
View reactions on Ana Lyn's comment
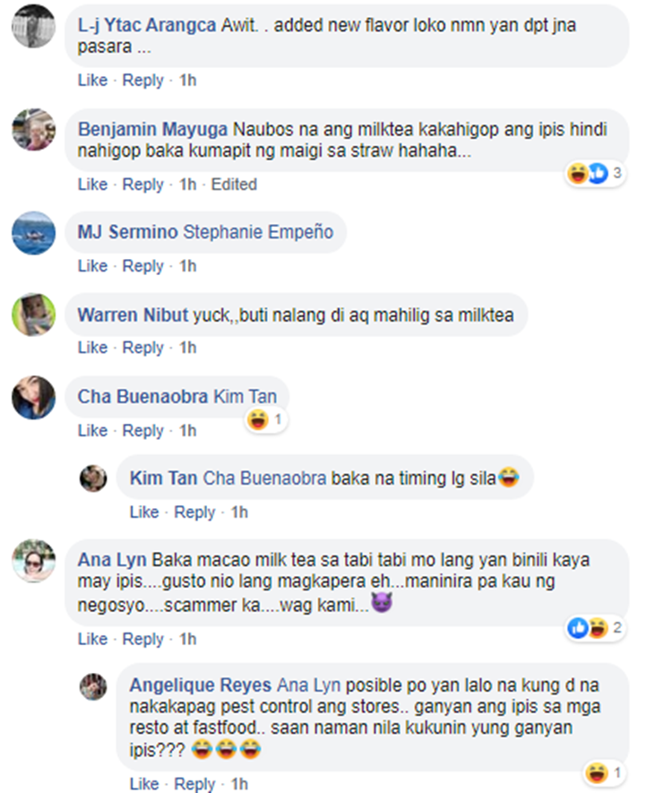coord(595,628)
